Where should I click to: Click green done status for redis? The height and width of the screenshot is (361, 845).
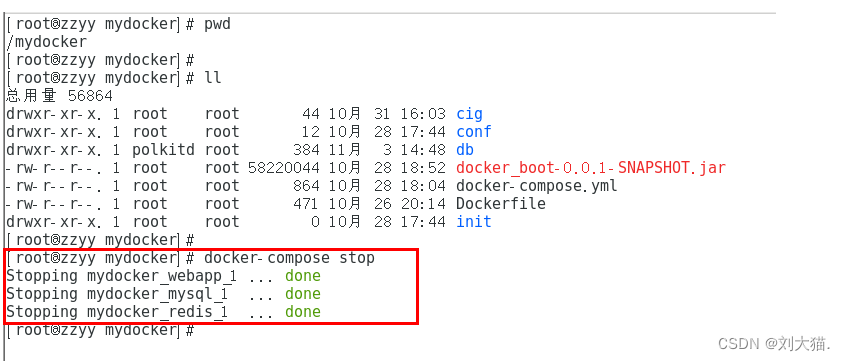click(303, 311)
